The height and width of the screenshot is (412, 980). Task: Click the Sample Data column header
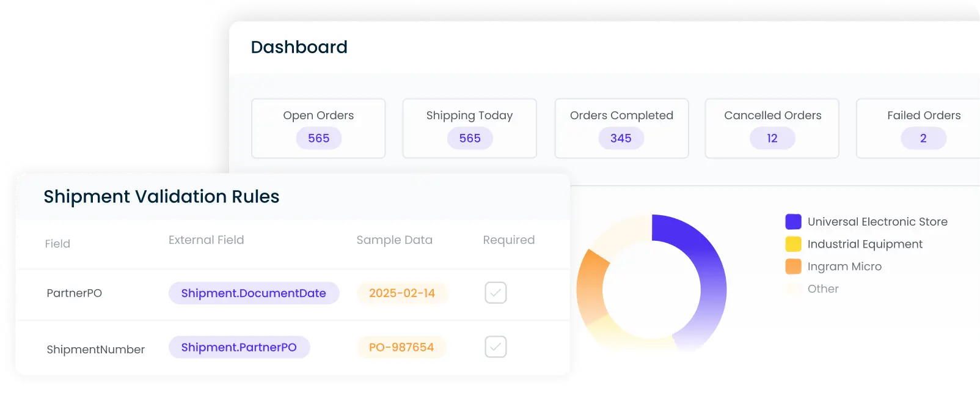click(x=394, y=240)
